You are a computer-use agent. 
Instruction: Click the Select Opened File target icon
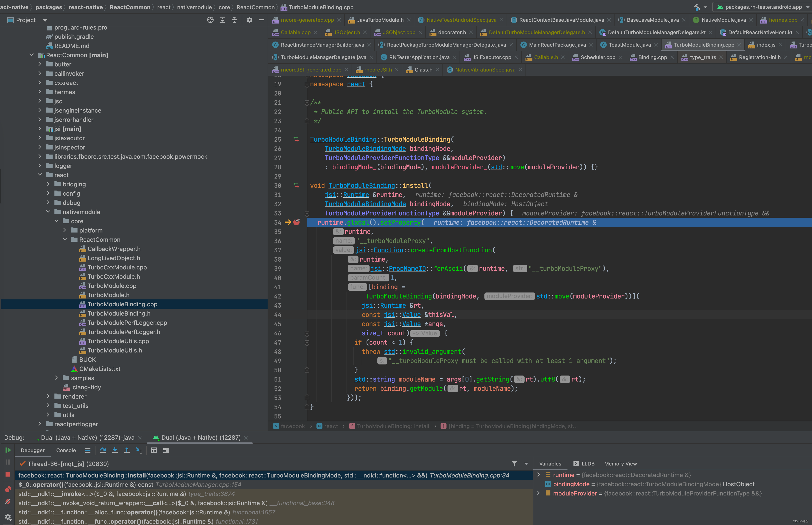(210, 20)
